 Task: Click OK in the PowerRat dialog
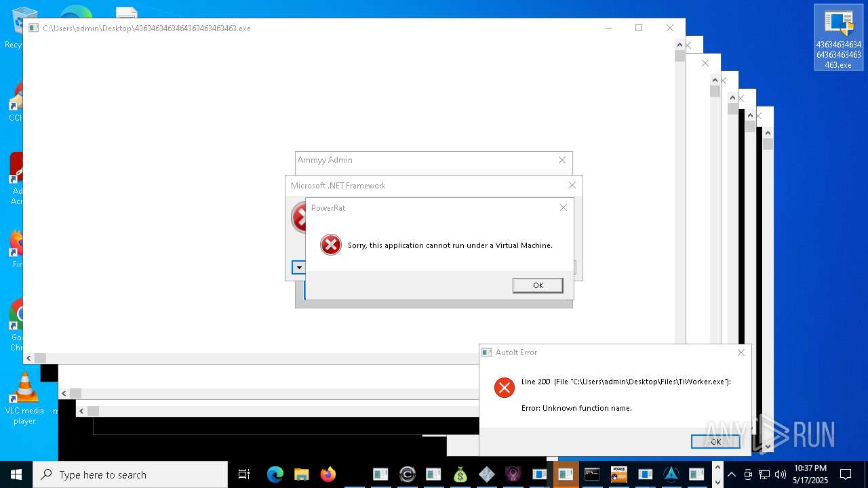[538, 285]
